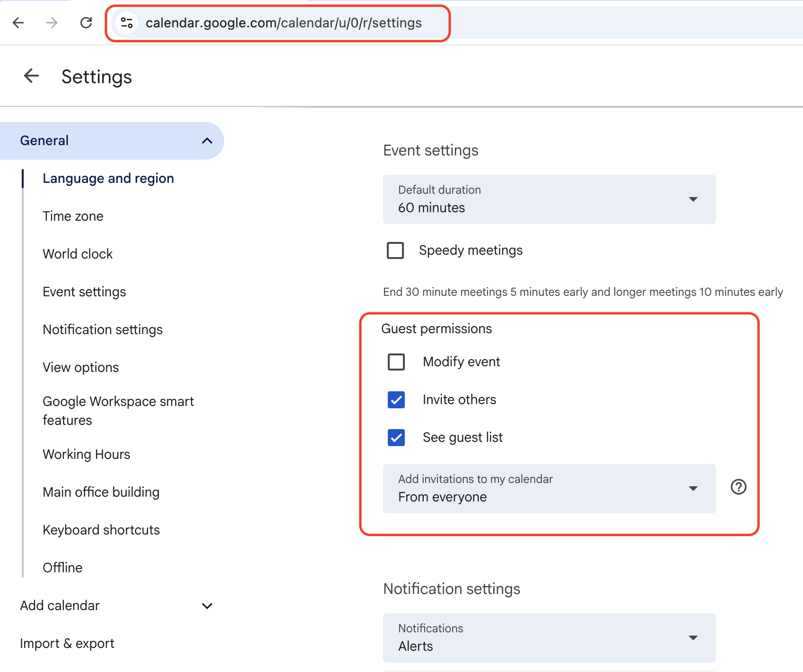The width and height of the screenshot is (803, 672).
Task: Open the Notifications Alerts dropdown
Action: point(549,638)
